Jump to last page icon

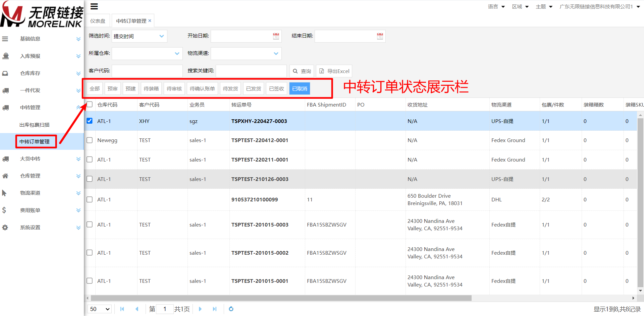pos(215,309)
